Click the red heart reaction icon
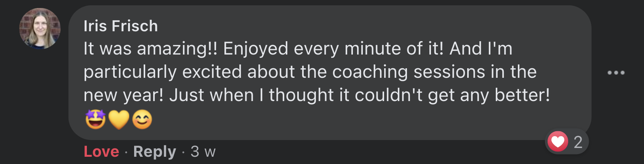 [x=558, y=141]
